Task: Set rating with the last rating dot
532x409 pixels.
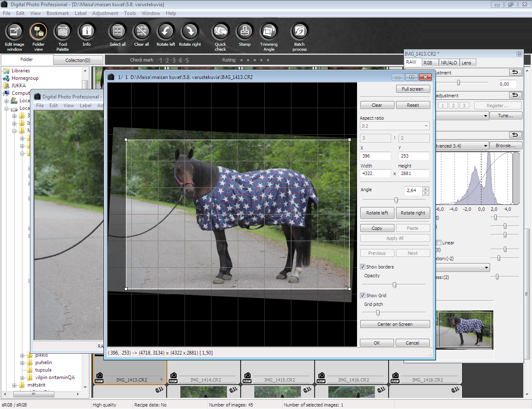Action: pyautogui.click(x=268, y=60)
